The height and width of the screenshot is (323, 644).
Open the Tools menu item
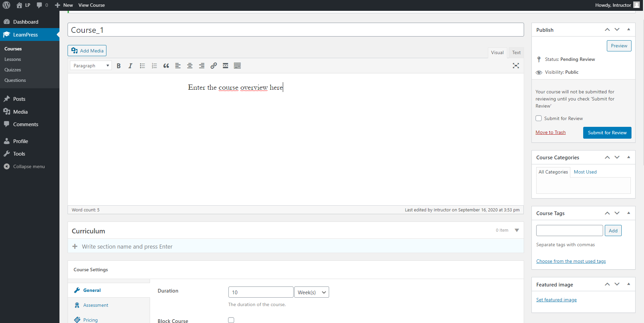30,154
